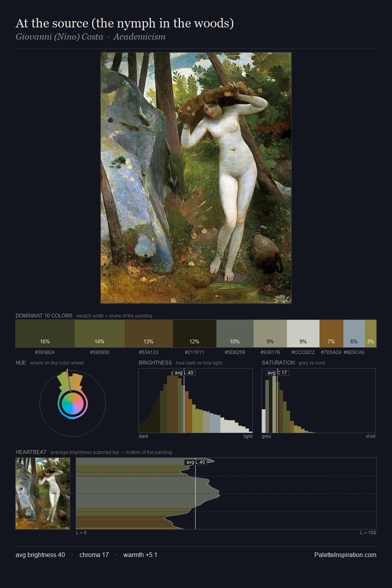Image resolution: width=392 pixels, height=588 pixels.
Task: Pick the #CCCDC2 light grey swatch
Action: (303, 334)
